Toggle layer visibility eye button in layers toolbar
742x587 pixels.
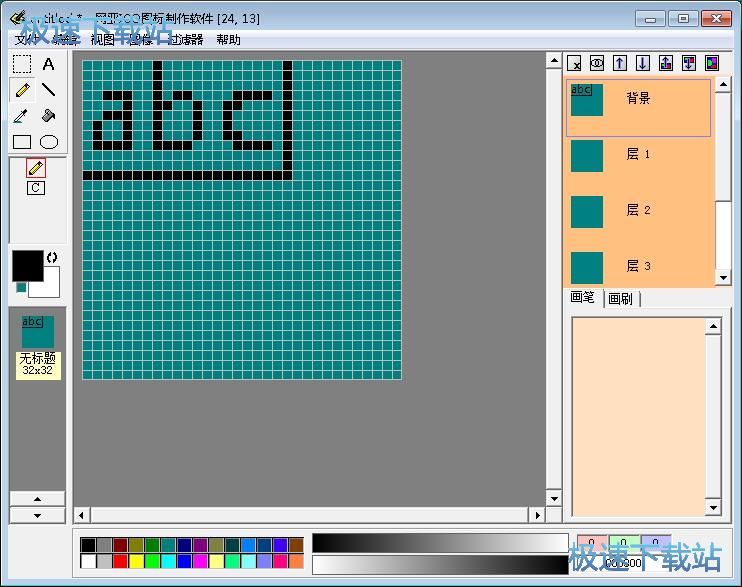[597, 63]
